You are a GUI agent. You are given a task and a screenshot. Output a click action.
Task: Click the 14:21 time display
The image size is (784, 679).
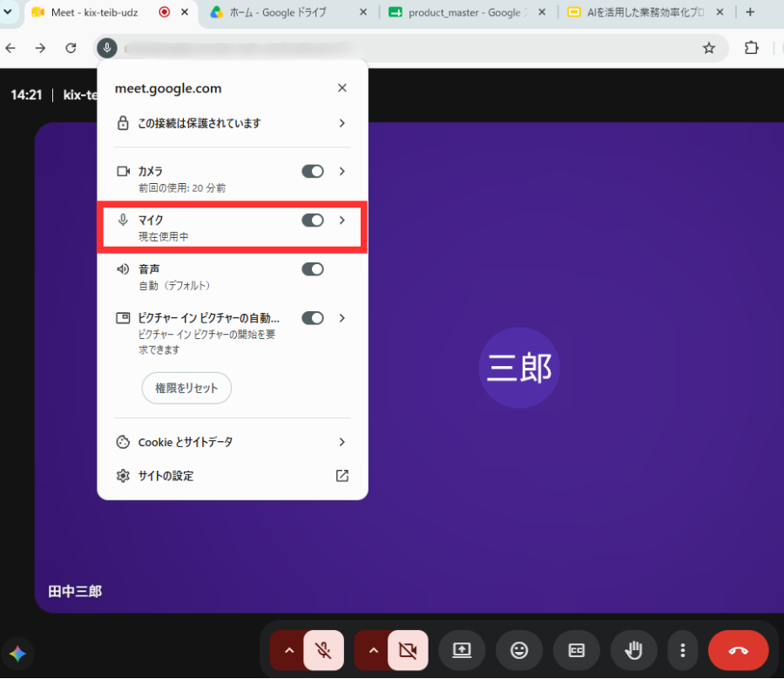click(x=26, y=94)
